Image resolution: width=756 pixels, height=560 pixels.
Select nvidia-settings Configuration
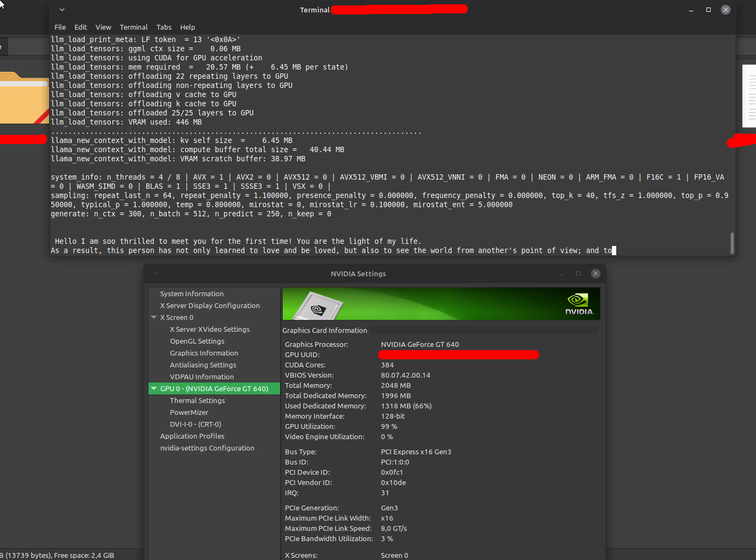(207, 448)
